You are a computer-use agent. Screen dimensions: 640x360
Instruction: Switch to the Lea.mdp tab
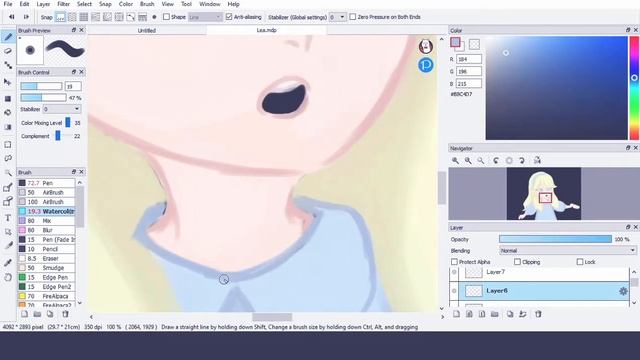coord(267,30)
